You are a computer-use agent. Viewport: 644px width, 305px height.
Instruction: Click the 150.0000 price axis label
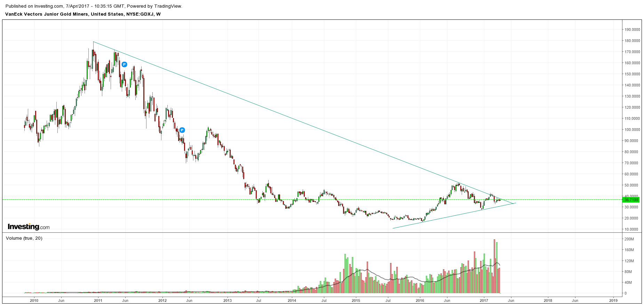(x=632, y=74)
